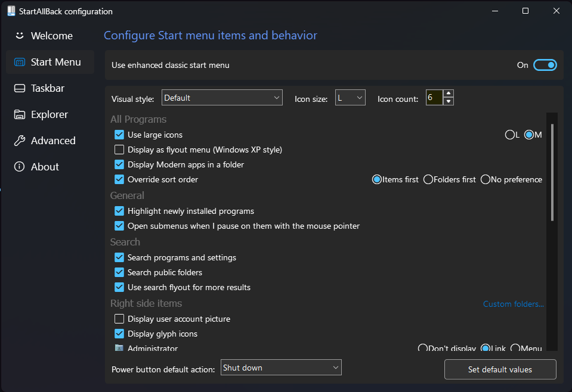Image resolution: width=572 pixels, height=392 pixels.
Task: Turn off the enhanced classic start menu
Action: pos(545,65)
